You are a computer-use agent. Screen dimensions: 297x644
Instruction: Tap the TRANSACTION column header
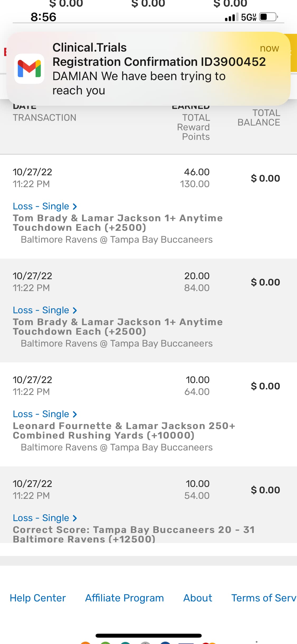pos(45,118)
